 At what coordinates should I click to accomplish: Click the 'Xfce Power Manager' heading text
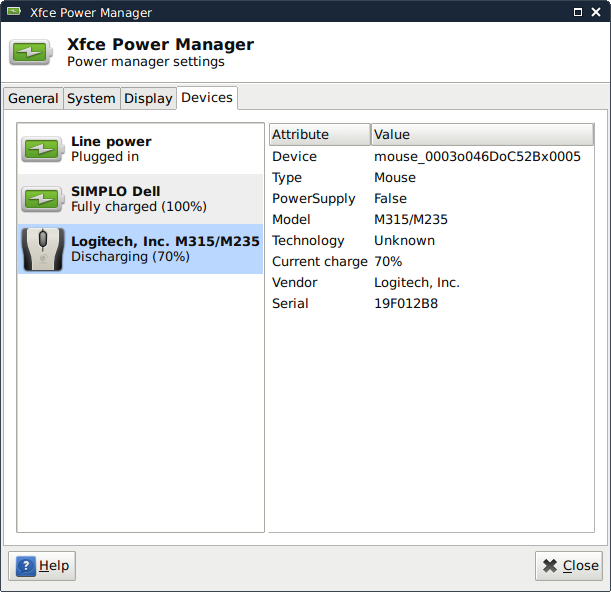click(161, 44)
